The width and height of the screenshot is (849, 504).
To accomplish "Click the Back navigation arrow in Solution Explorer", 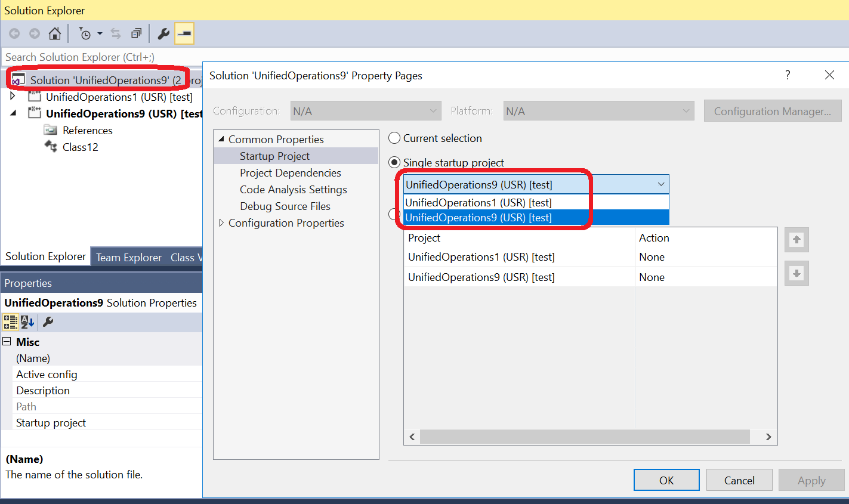I will tap(14, 34).
